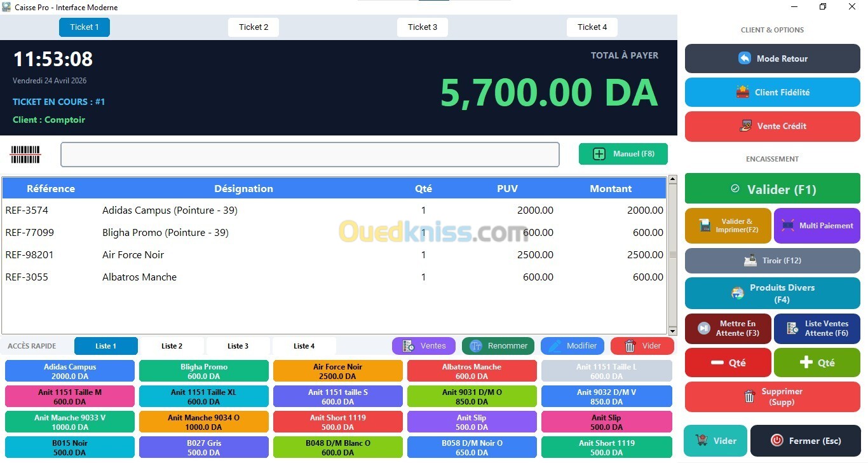Add the Adidas Campus quick access product

point(70,371)
